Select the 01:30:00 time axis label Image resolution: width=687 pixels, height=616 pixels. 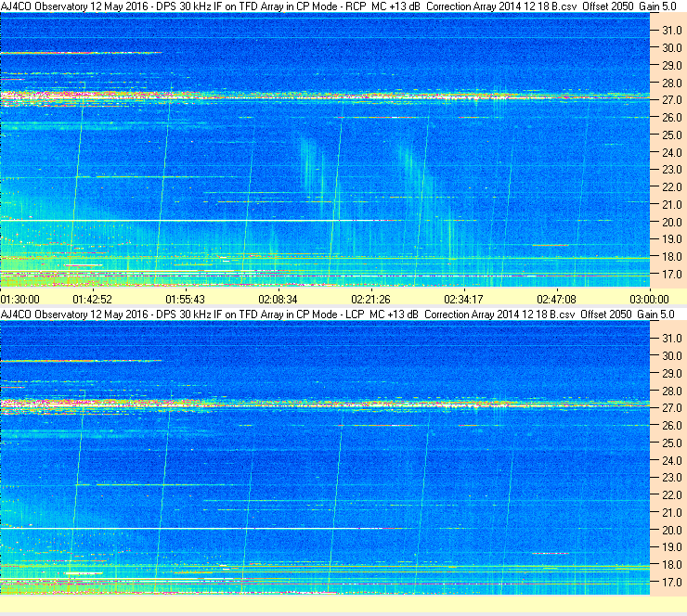(x=20, y=300)
